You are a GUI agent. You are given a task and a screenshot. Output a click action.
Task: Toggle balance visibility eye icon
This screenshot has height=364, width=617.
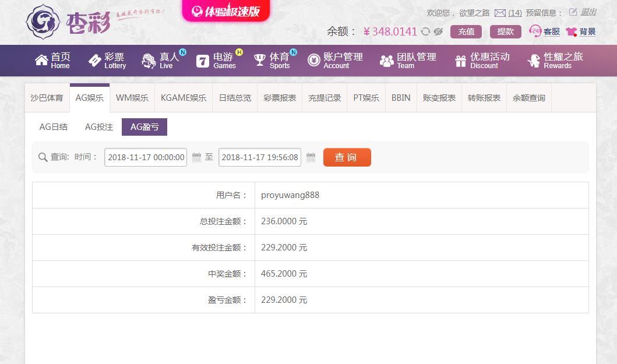pos(438,31)
